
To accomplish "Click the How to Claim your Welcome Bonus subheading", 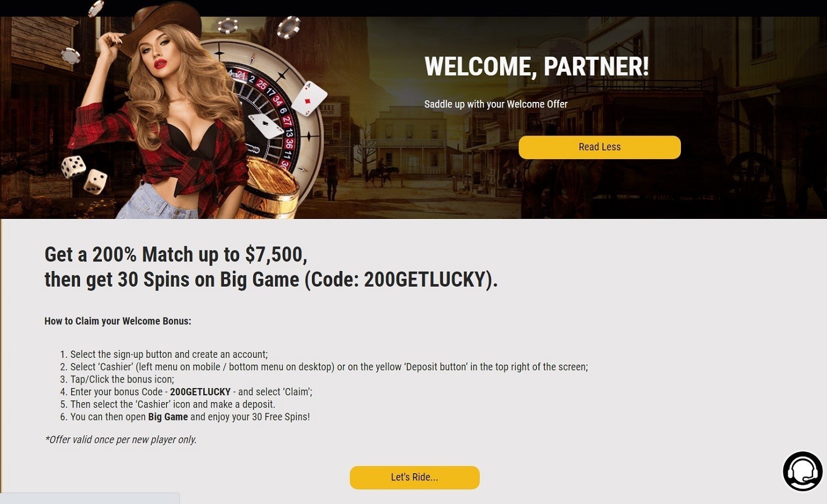I will [x=118, y=321].
